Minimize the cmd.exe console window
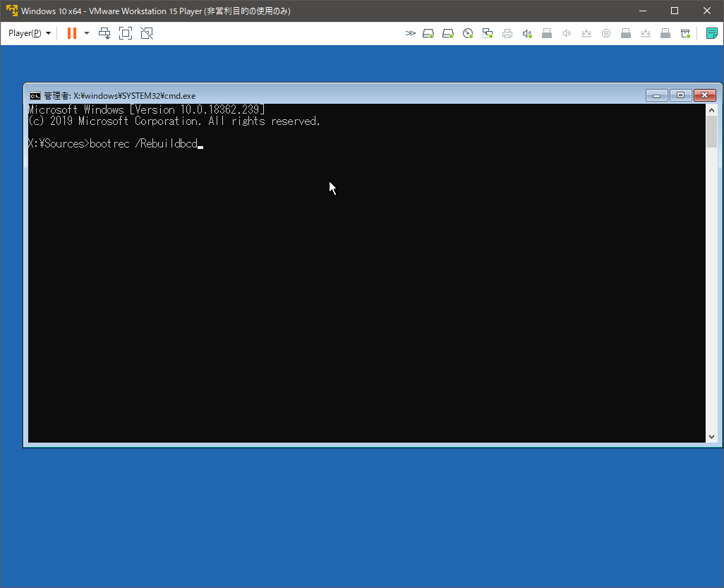The width and height of the screenshot is (724, 588). [x=656, y=95]
